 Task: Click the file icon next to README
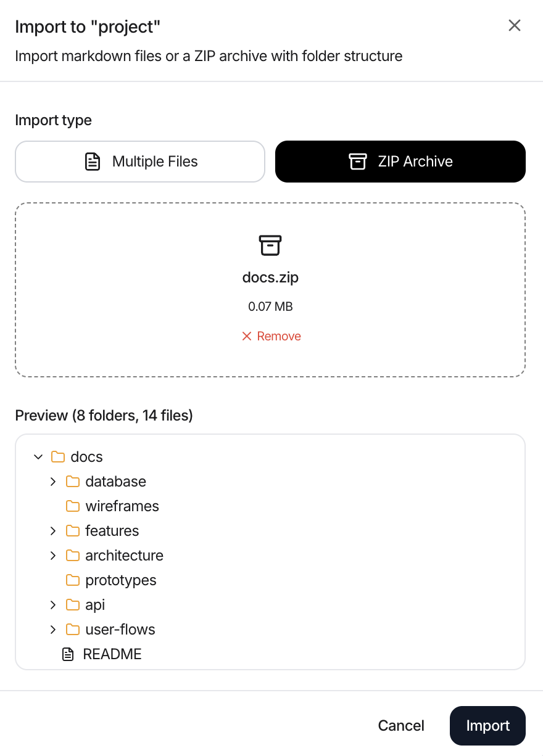coord(68,654)
